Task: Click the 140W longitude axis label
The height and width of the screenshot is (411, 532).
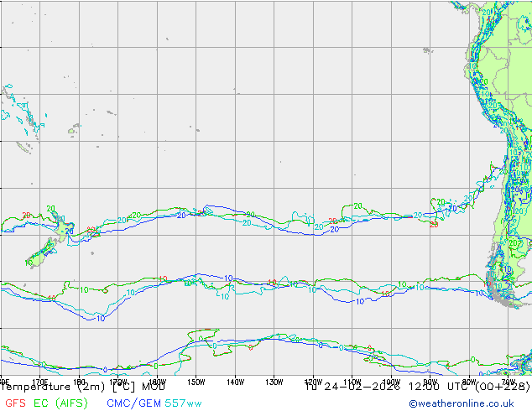Action: (235, 382)
